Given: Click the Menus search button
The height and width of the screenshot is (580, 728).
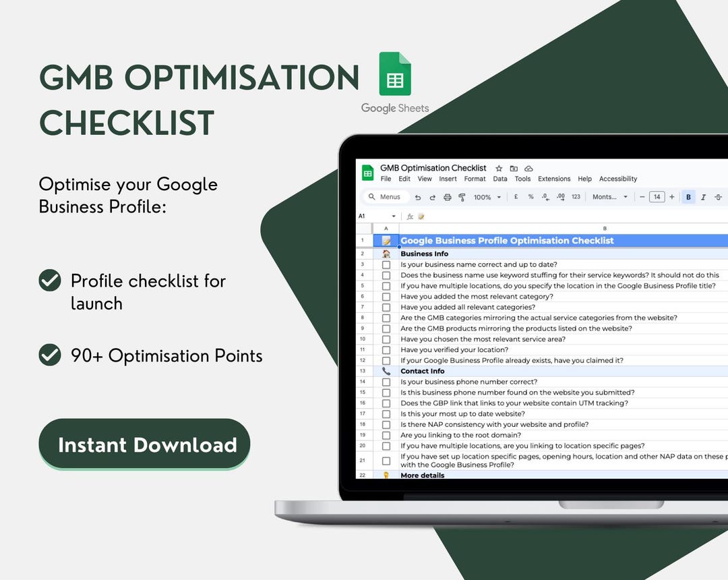Looking at the screenshot, I should coord(386,195).
